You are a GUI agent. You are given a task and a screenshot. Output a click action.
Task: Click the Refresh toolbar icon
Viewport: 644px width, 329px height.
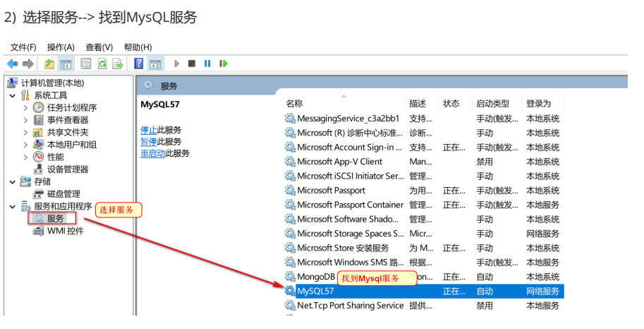pyautogui.click(x=102, y=64)
